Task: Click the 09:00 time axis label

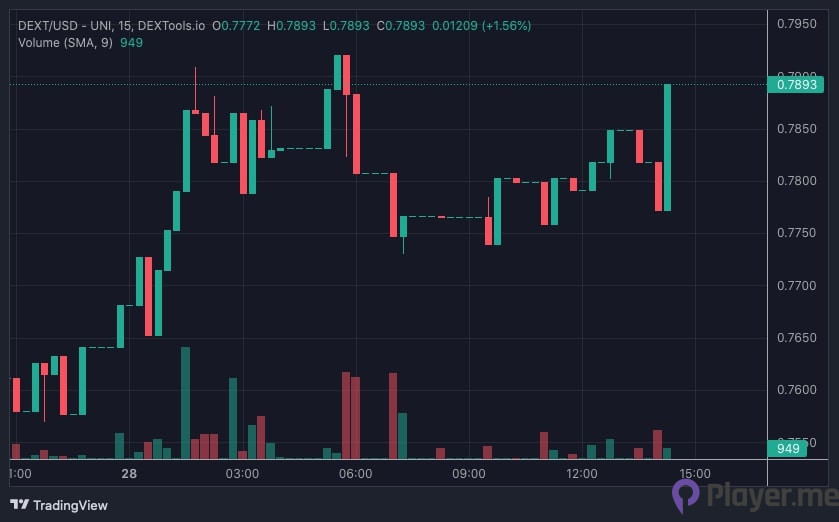Action: point(469,473)
